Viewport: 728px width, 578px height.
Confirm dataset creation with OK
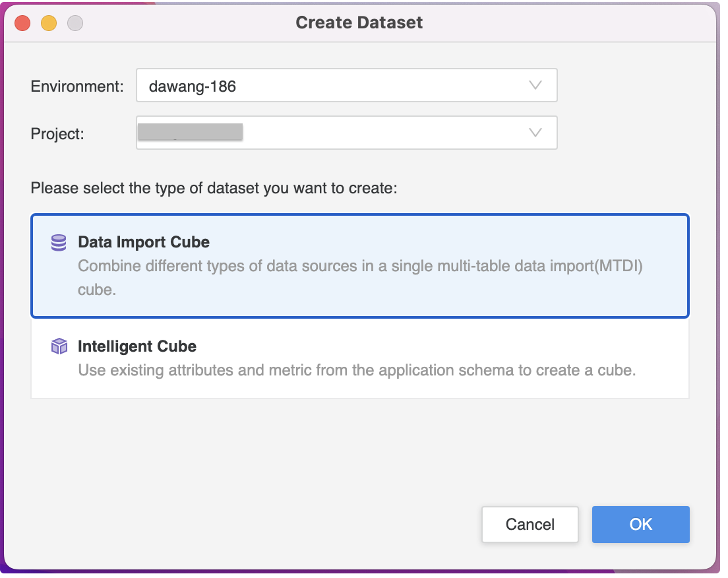click(640, 524)
